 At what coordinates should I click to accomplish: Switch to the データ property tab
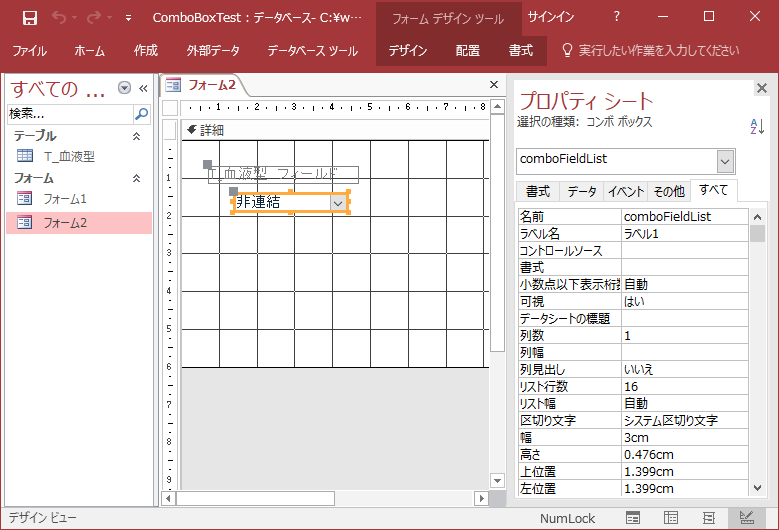(x=582, y=191)
